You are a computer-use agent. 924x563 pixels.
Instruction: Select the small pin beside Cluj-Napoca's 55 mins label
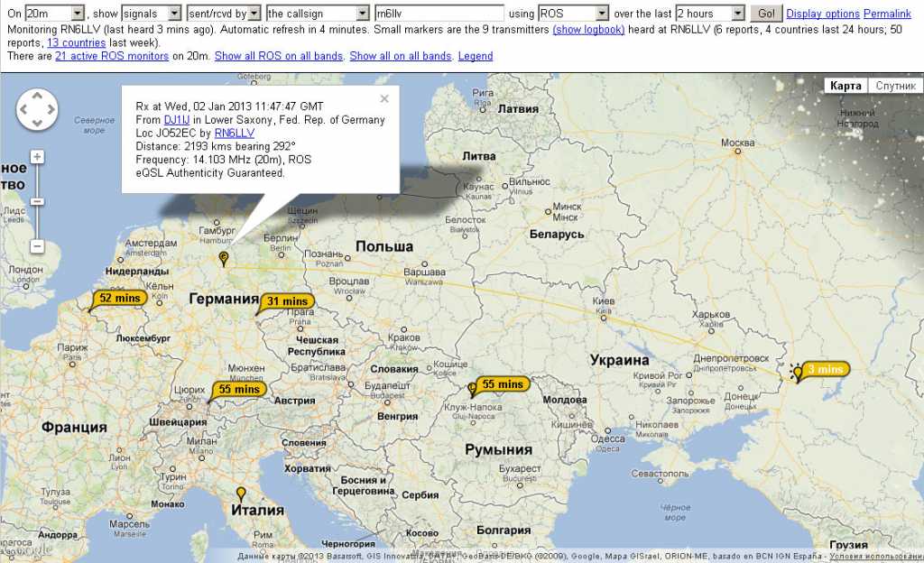(472, 389)
